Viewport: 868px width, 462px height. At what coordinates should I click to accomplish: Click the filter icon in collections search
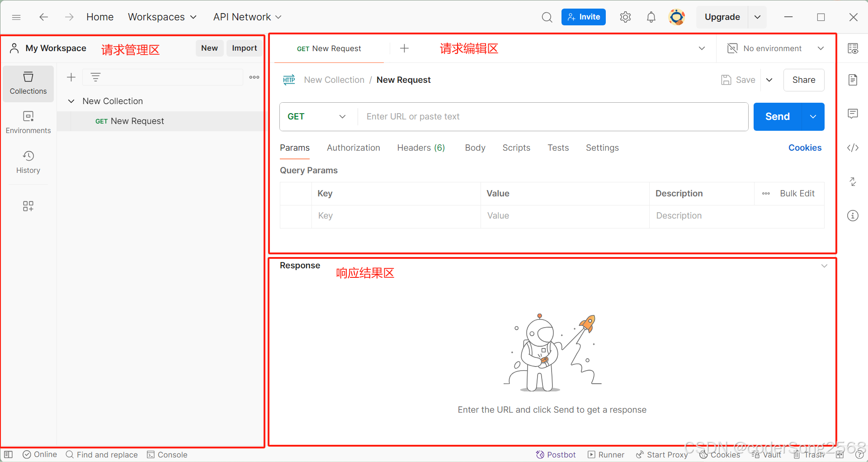(95, 77)
